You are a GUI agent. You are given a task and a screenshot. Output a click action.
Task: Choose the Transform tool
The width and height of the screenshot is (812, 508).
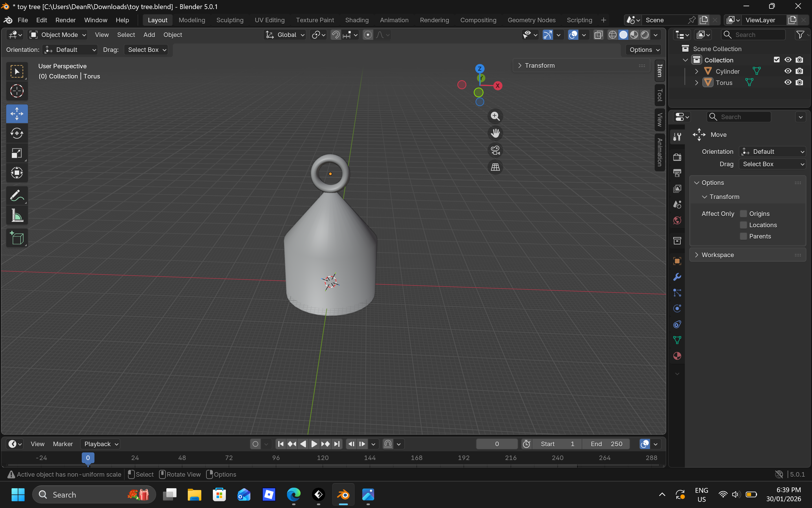pyautogui.click(x=17, y=173)
